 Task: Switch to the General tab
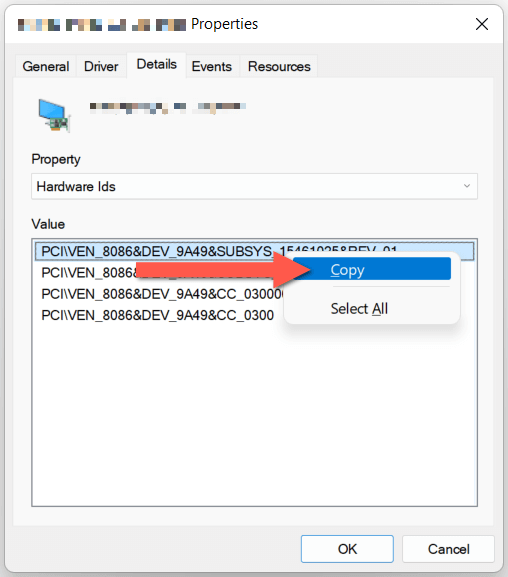(x=46, y=67)
